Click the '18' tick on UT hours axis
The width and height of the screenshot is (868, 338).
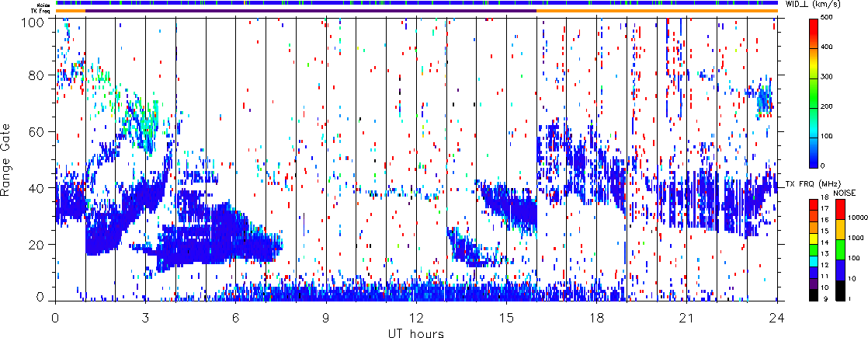point(597,318)
